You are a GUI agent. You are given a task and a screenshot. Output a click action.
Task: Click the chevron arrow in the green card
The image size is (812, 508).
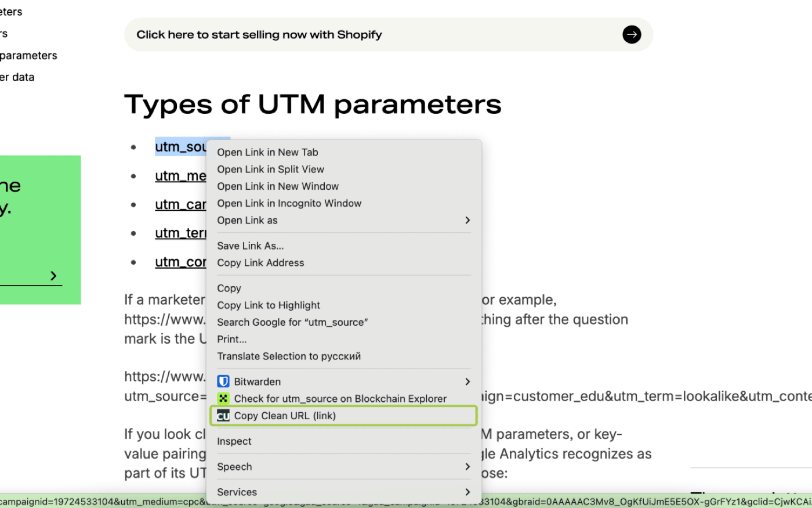pos(53,275)
